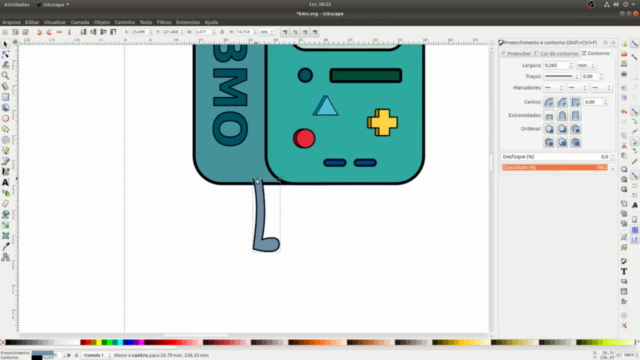Viewport: 640px width, 360px height.
Task: Adjust the Opacidade slider
Action: [555, 167]
